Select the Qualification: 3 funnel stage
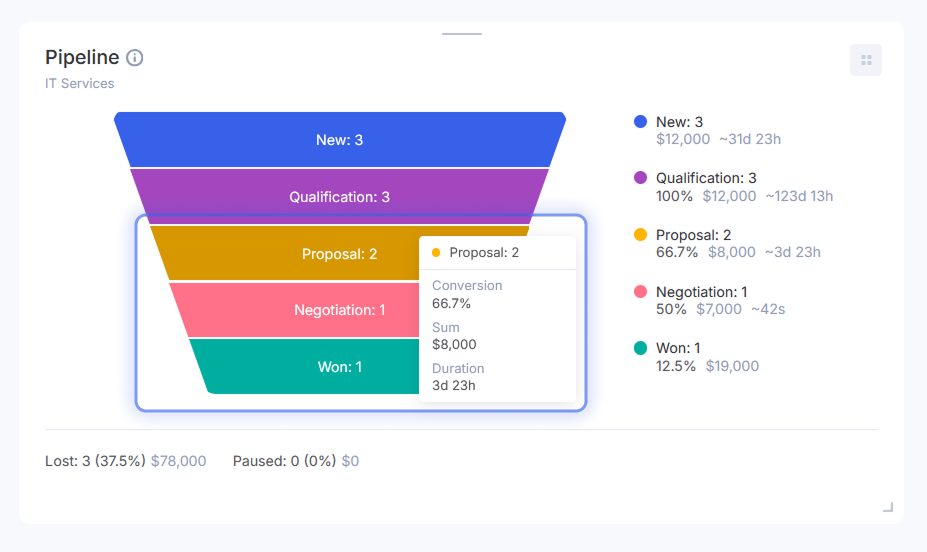The height and width of the screenshot is (552, 927). pos(340,197)
